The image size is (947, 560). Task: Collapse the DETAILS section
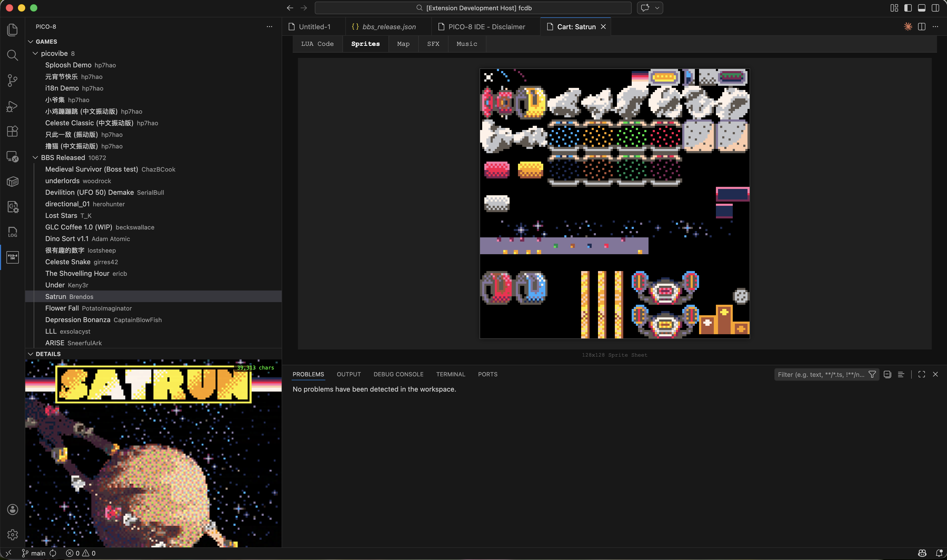coord(31,354)
